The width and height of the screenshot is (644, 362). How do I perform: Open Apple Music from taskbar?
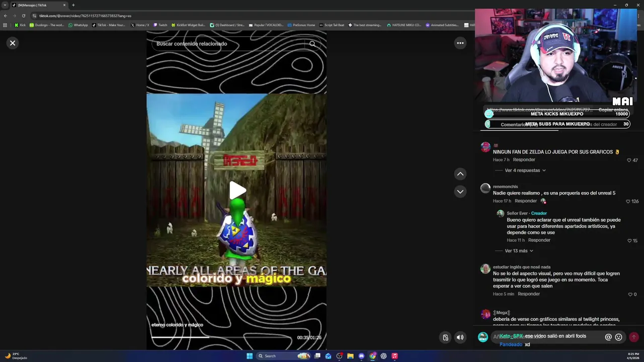coord(394,356)
